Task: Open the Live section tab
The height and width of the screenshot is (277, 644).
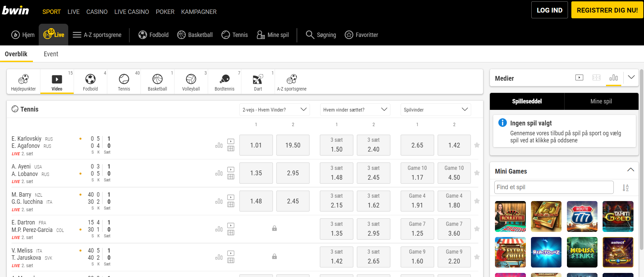Action: tap(54, 35)
